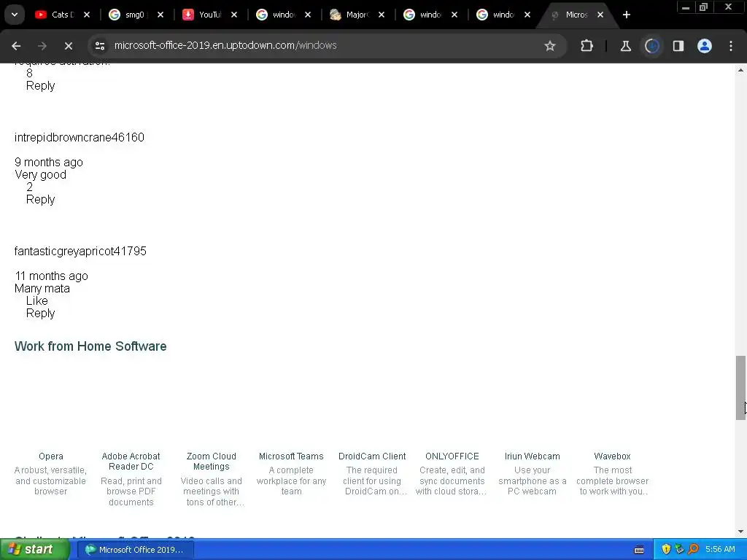Bookmark this page with the star icon
Image resolution: width=747 pixels, height=560 pixels.
click(x=550, y=46)
